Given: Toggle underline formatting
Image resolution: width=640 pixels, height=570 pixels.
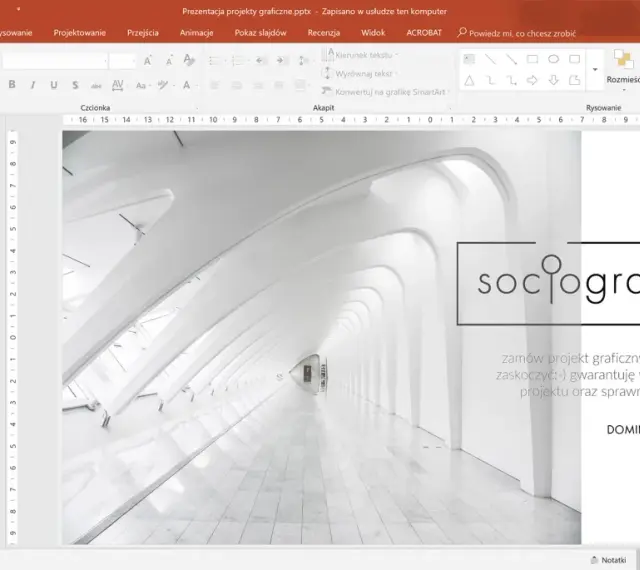Looking at the screenshot, I should pyautogui.click(x=53, y=85).
